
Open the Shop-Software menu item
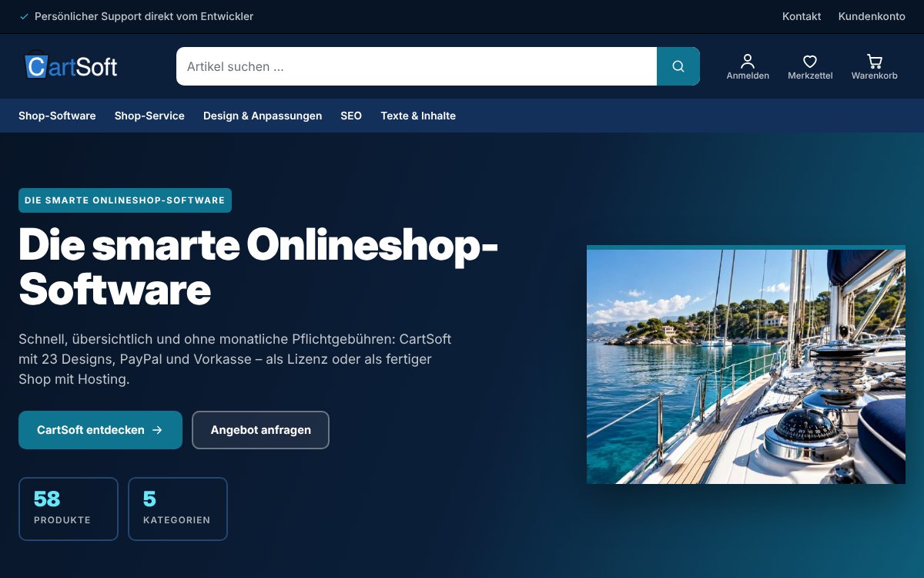click(x=57, y=116)
